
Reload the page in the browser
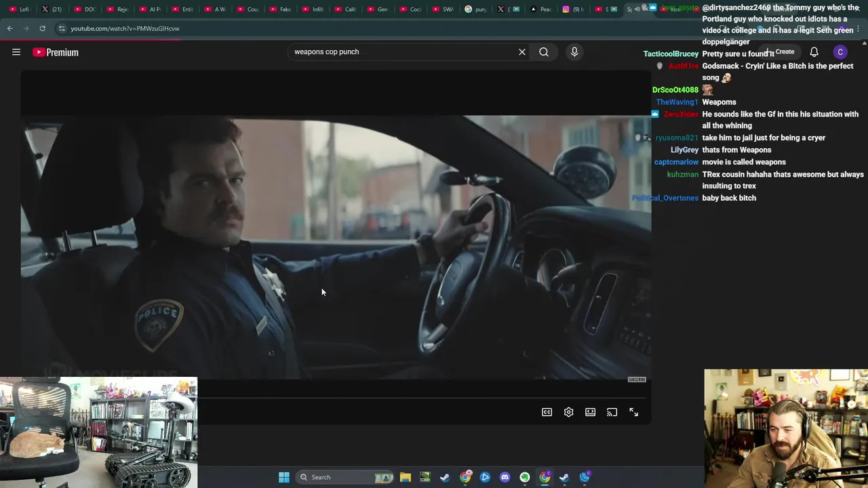pyautogui.click(x=42, y=28)
